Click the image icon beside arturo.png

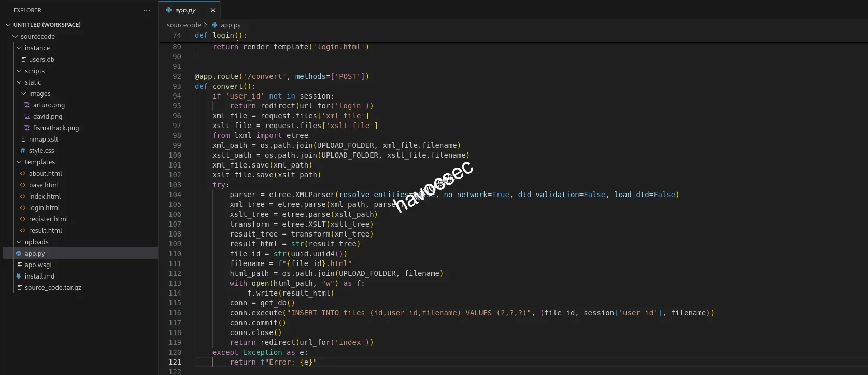coord(27,105)
